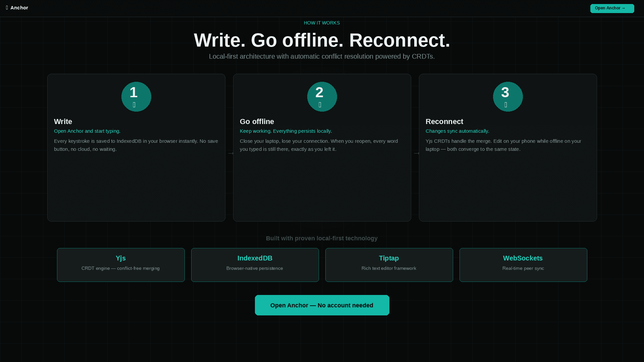The height and width of the screenshot is (362, 644).
Task: Open Anchor — No account needed button
Action: [x=322, y=305]
